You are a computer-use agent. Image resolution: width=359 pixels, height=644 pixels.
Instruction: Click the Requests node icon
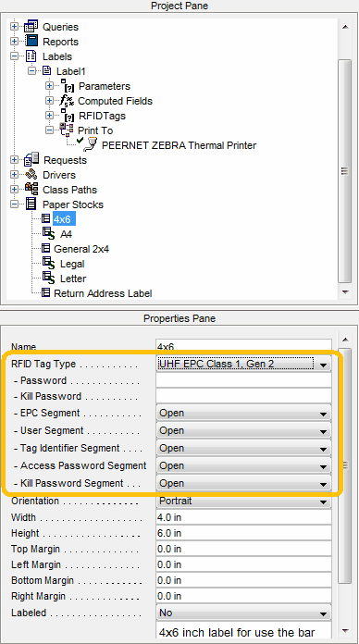[x=31, y=160]
